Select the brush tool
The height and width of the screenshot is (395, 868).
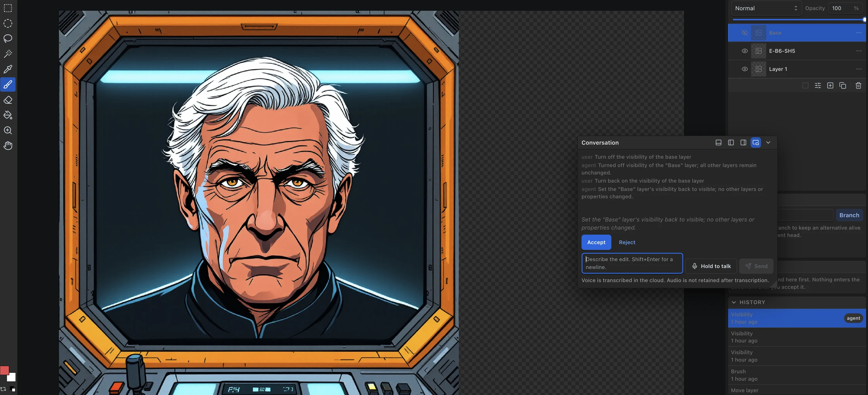tap(8, 84)
